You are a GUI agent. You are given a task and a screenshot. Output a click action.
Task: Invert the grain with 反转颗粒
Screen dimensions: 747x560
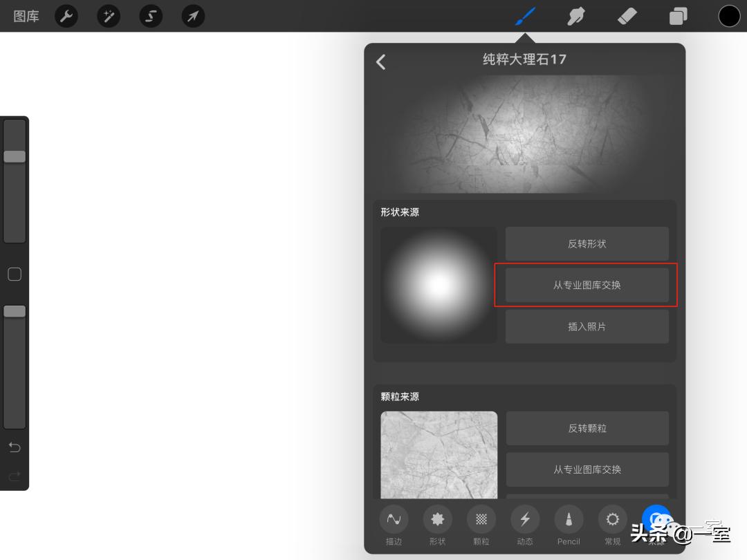click(587, 428)
